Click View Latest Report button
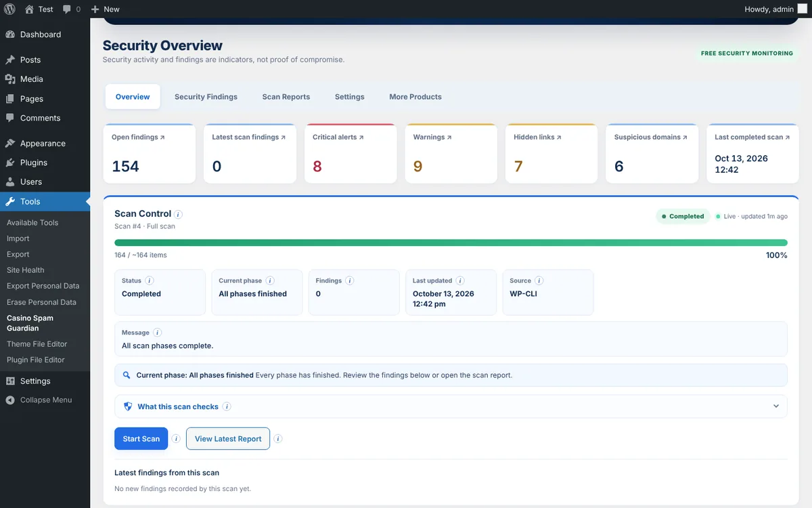The width and height of the screenshot is (812, 508). [x=228, y=439]
